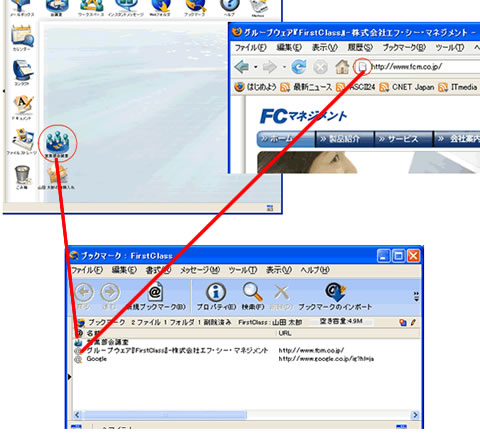Click the New Bookmark @ document icon
The image size is (480, 436).
point(155,296)
